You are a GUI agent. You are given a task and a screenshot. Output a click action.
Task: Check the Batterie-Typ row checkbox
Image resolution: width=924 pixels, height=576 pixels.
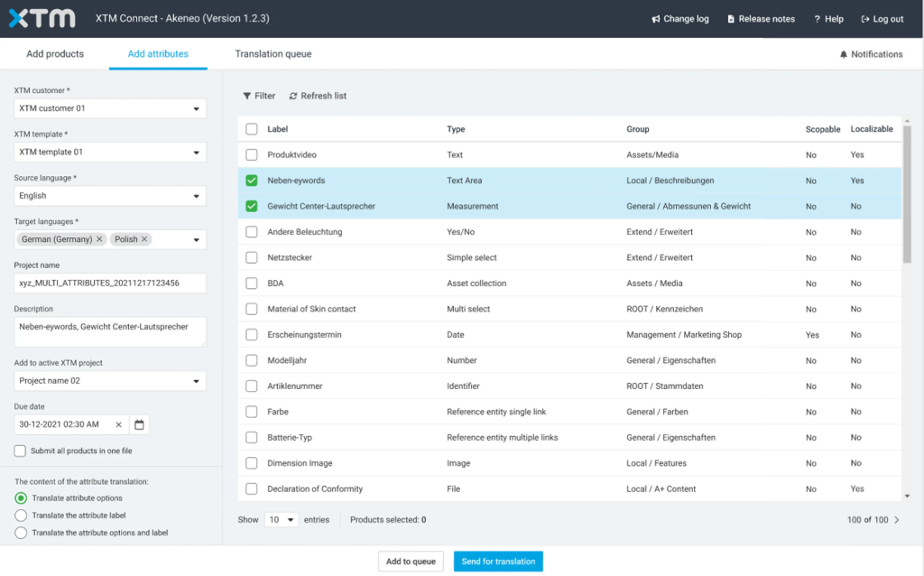252,438
